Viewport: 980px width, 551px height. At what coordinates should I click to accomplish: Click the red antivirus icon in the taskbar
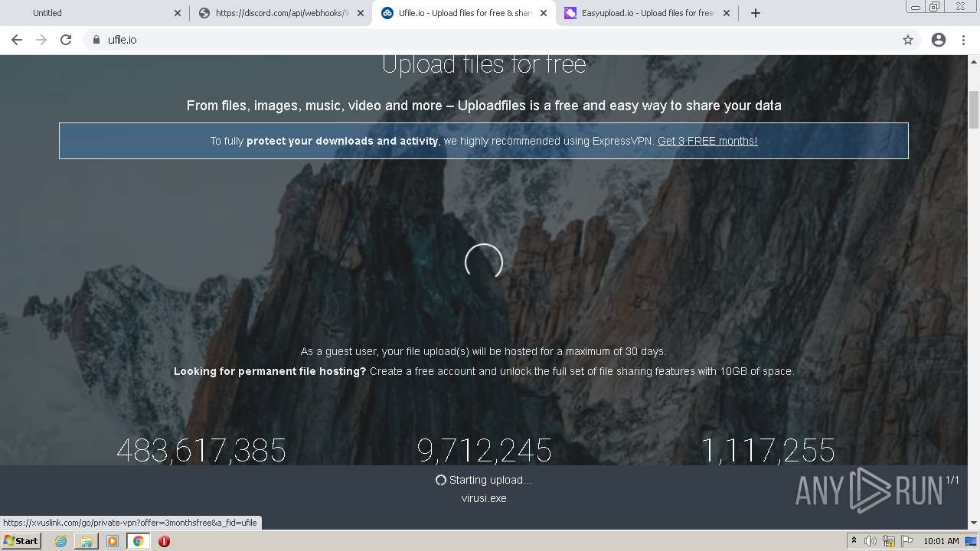point(164,541)
